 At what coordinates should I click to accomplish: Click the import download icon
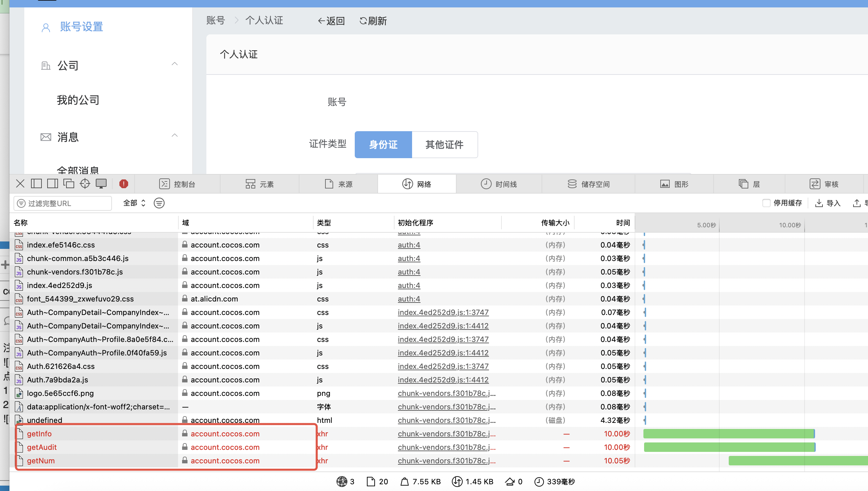[818, 203]
